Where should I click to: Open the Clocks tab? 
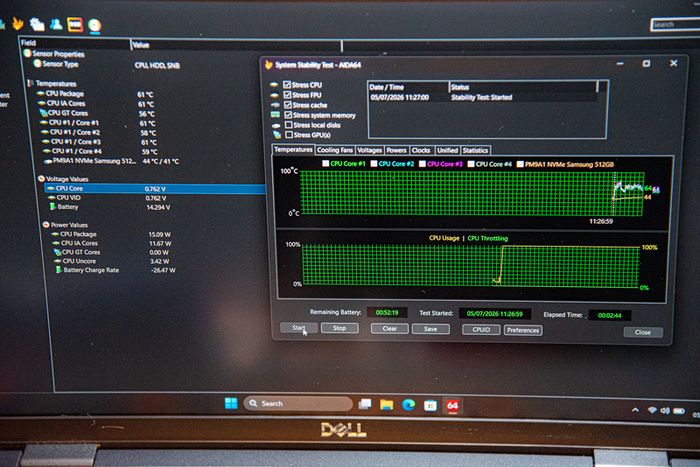(421, 150)
